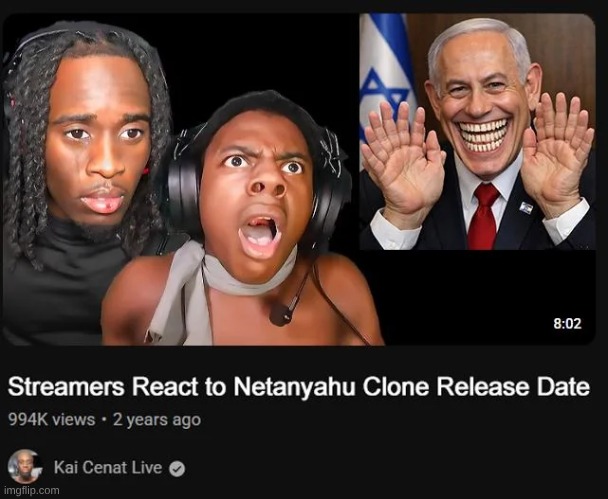608x499 pixels.
Task: Click the 994K views count
Action: [52, 420]
